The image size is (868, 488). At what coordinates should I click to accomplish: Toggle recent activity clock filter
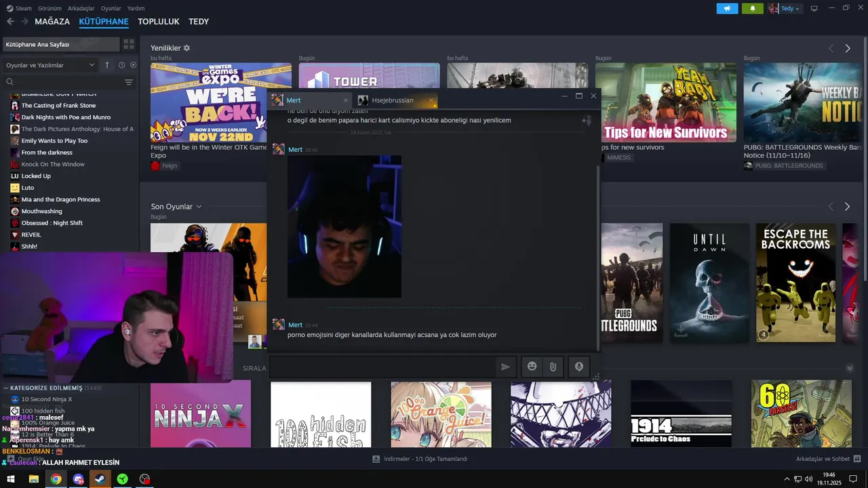pos(121,65)
